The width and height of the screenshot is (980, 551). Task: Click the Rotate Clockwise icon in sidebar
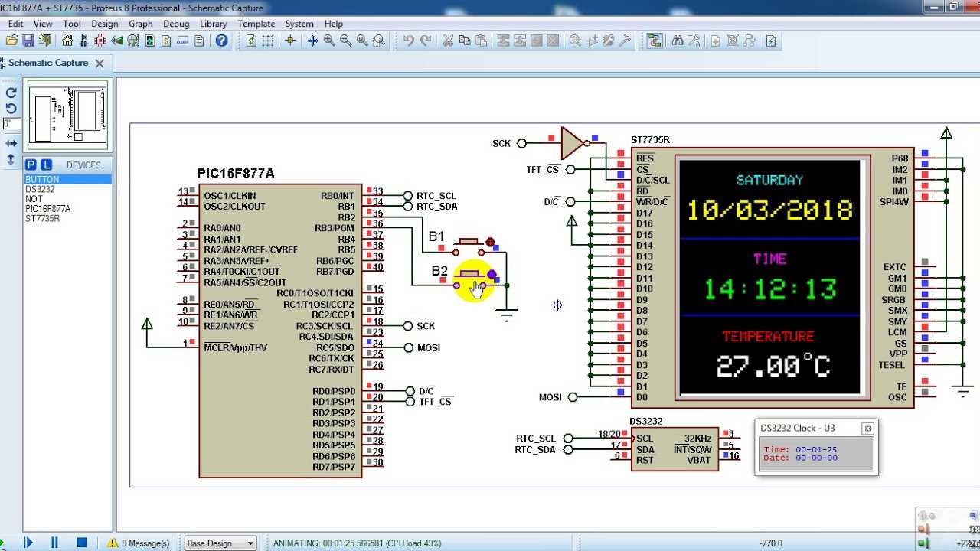pyautogui.click(x=11, y=93)
